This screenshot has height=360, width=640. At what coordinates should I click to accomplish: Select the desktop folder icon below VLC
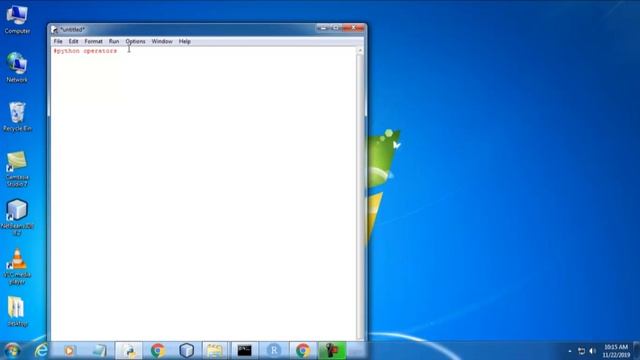click(17, 312)
